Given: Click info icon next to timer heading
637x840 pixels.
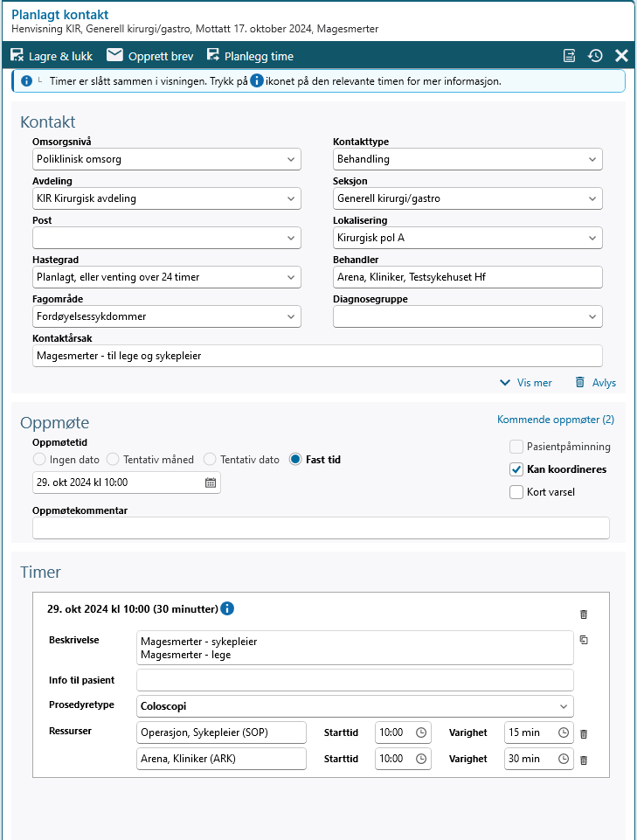Looking at the screenshot, I should tap(227, 608).
